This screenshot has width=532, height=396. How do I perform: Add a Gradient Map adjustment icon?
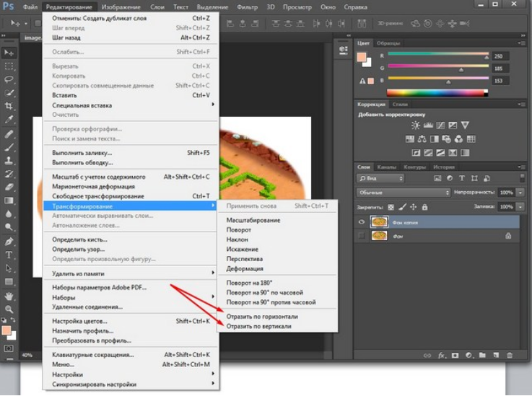(465, 153)
